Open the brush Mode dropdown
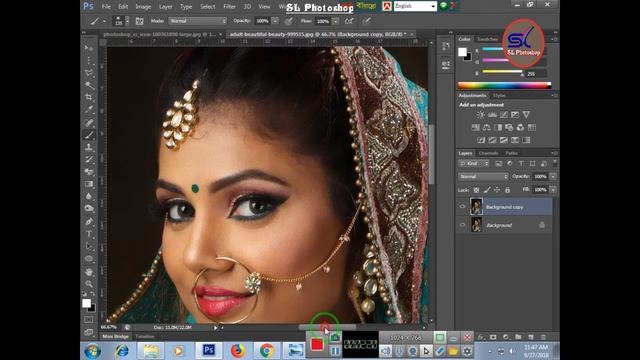The height and width of the screenshot is (360, 640). [x=198, y=21]
